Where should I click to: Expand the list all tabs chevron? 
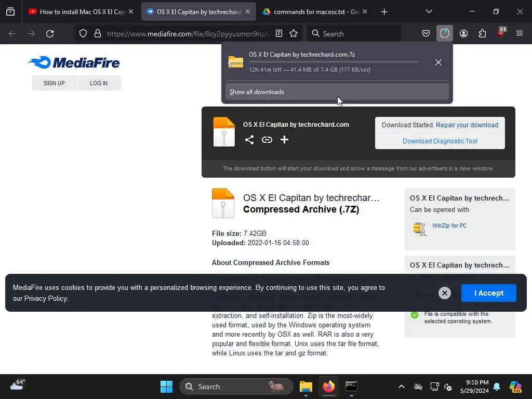(429, 11)
